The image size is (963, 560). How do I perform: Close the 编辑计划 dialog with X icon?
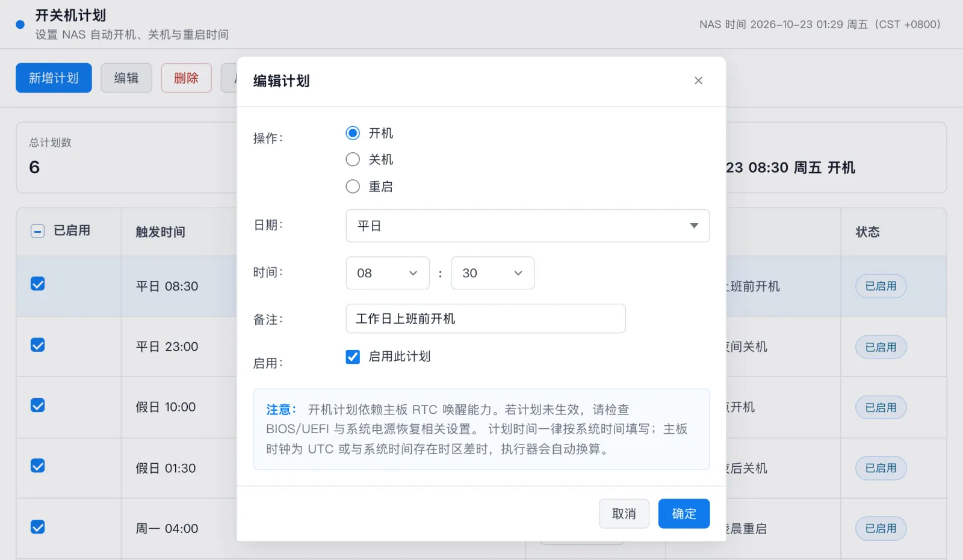point(698,81)
